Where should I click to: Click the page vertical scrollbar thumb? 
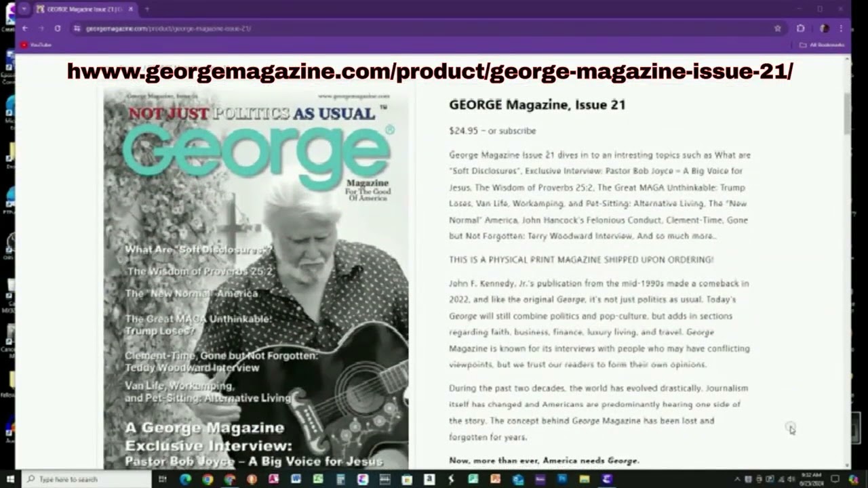pos(847,114)
